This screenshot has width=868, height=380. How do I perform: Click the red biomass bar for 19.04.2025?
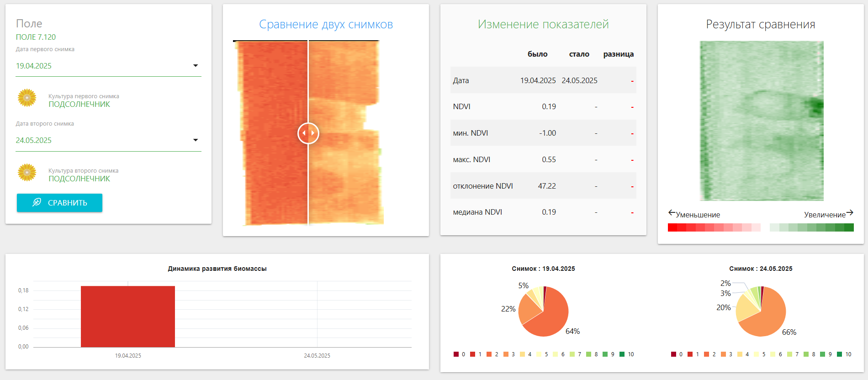[x=128, y=317]
